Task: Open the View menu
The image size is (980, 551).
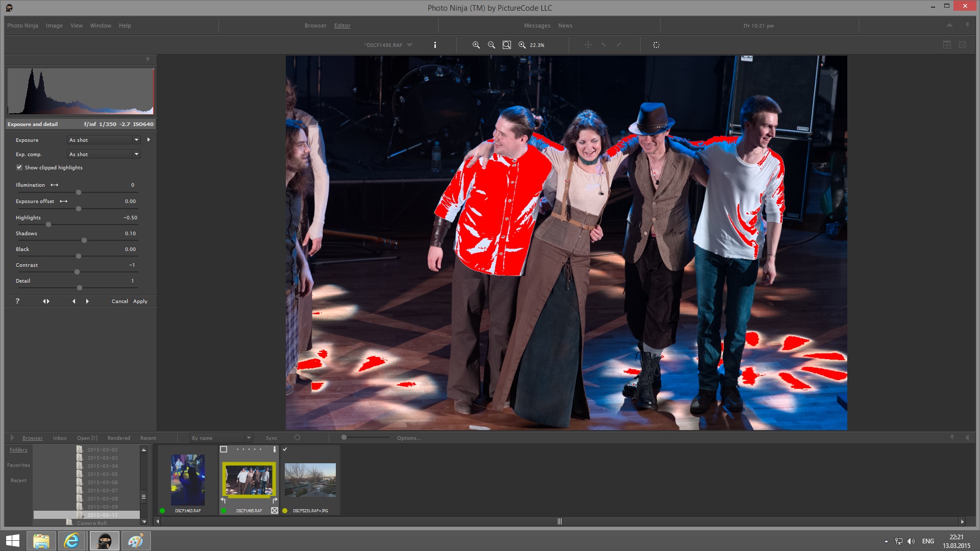Action: [x=77, y=26]
